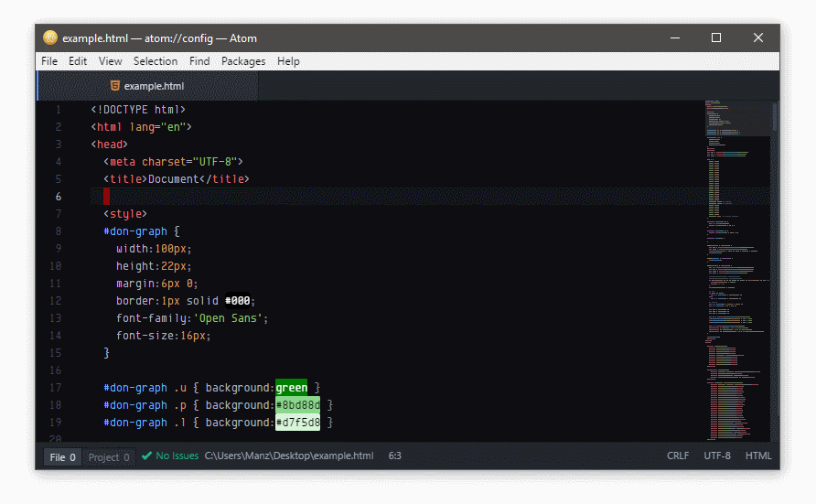Show linter issues for Project 0

109,457
